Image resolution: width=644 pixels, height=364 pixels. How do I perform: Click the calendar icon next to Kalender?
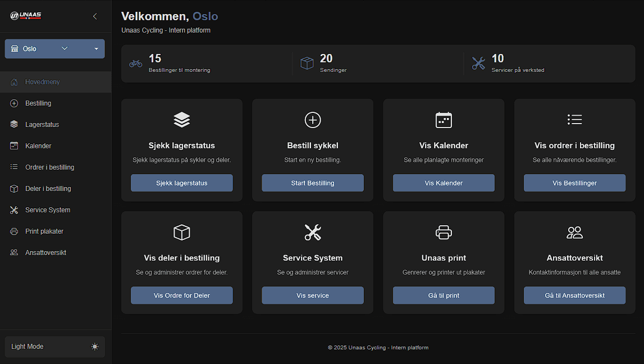pos(14,146)
